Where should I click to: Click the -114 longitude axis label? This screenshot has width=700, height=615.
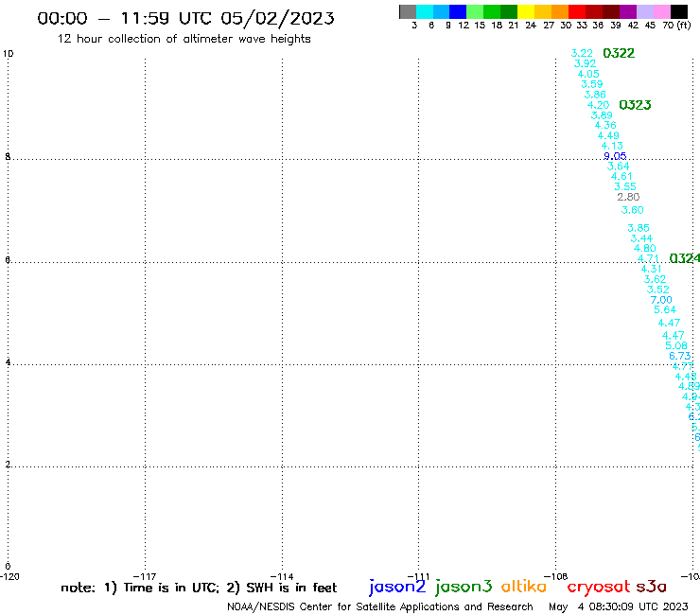282,576
